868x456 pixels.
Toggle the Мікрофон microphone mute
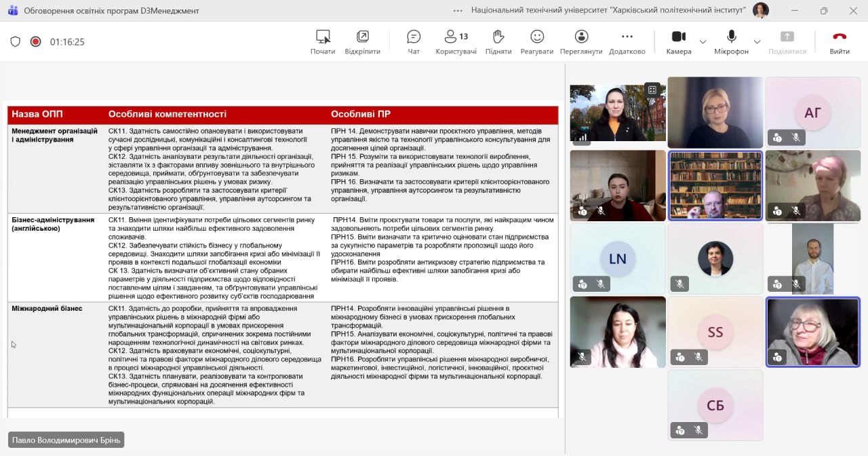click(x=731, y=41)
